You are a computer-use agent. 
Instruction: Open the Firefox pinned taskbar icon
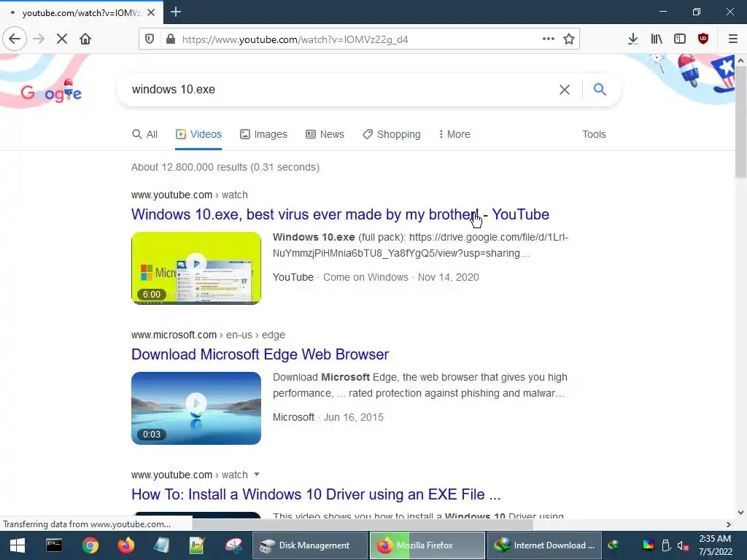point(125,545)
